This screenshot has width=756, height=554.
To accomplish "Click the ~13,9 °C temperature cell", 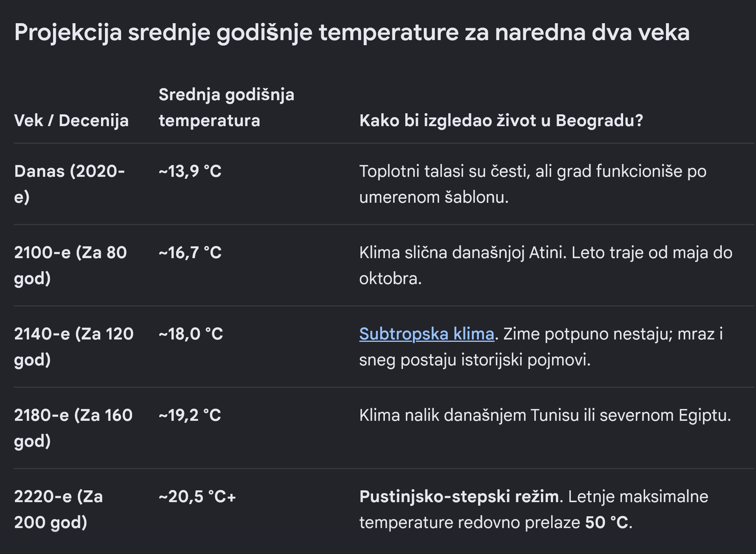I will (x=190, y=171).
